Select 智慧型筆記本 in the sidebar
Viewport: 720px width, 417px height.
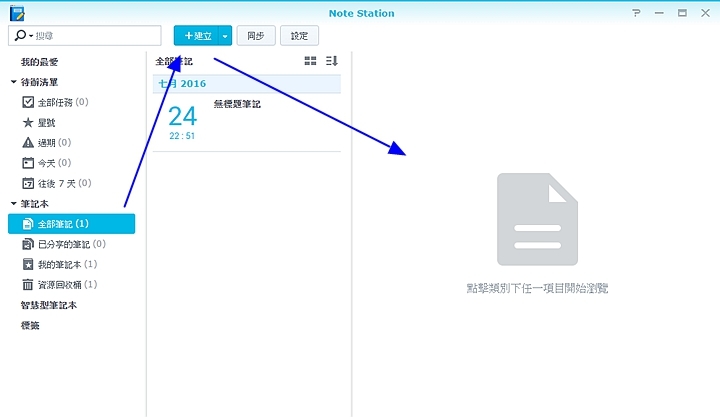pos(49,305)
